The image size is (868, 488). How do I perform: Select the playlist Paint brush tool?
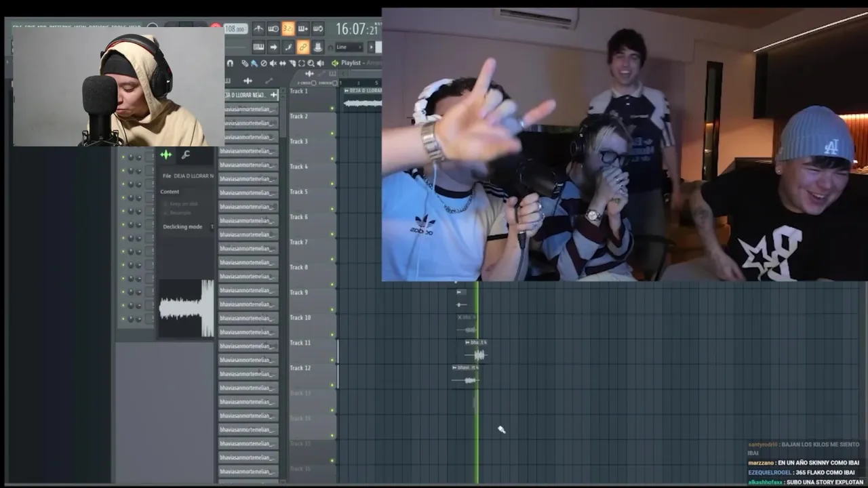(254, 63)
